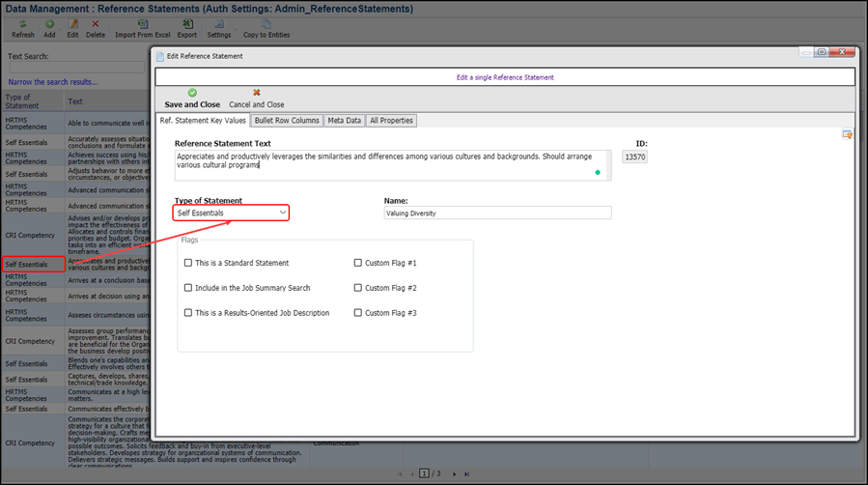Go to next page in grid pager
Screen dimensions: 868x485
point(455,474)
